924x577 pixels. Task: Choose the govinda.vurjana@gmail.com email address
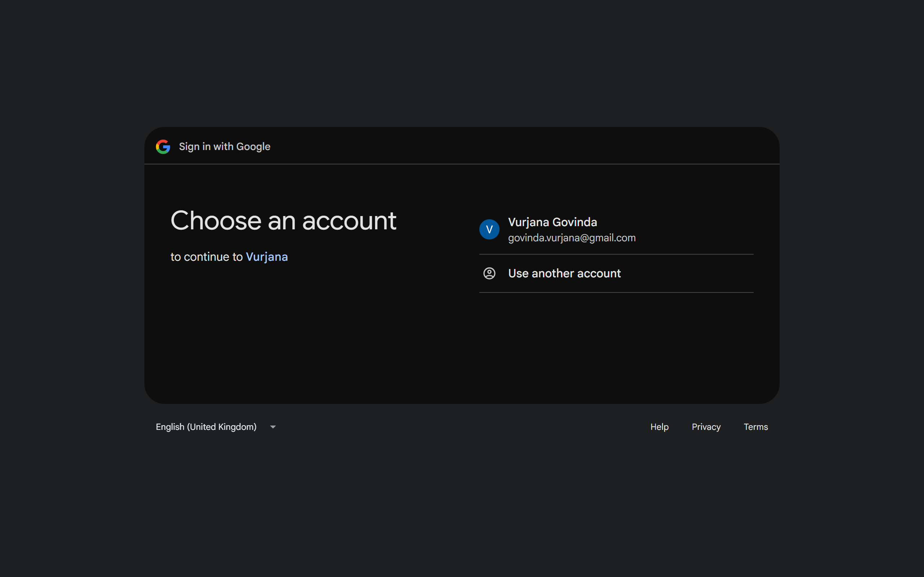[x=572, y=238]
